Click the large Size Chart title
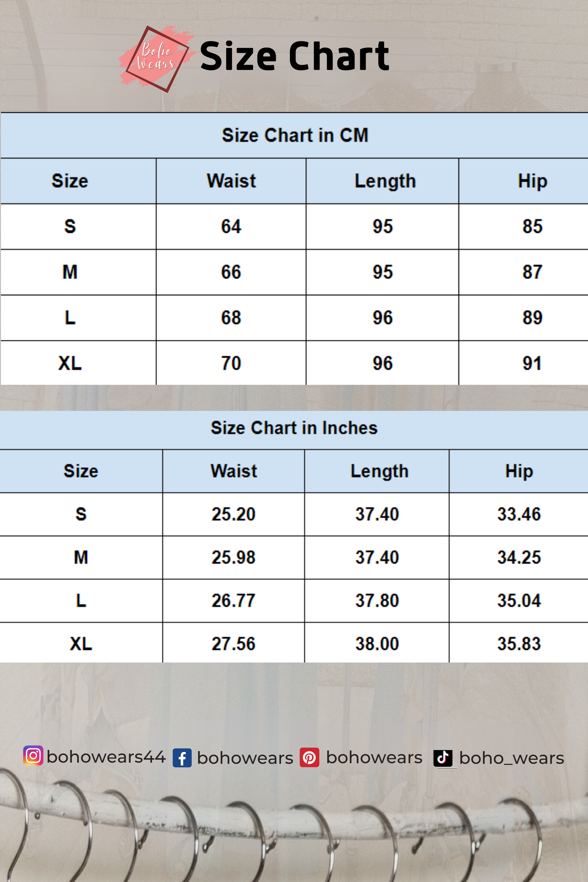The width and height of the screenshot is (588, 882). [295, 56]
